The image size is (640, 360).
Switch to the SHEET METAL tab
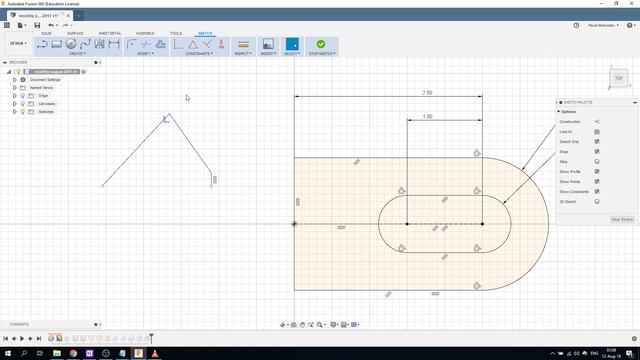point(110,33)
